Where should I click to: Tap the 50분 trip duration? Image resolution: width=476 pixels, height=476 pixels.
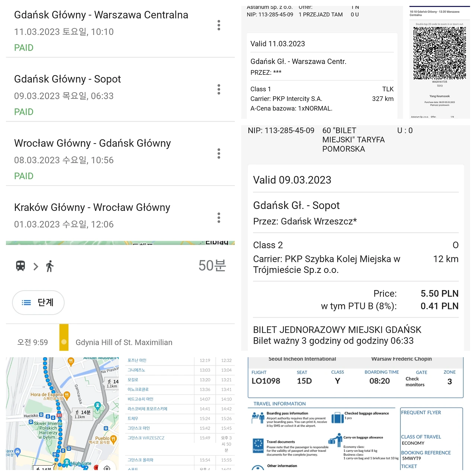[x=212, y=266]
